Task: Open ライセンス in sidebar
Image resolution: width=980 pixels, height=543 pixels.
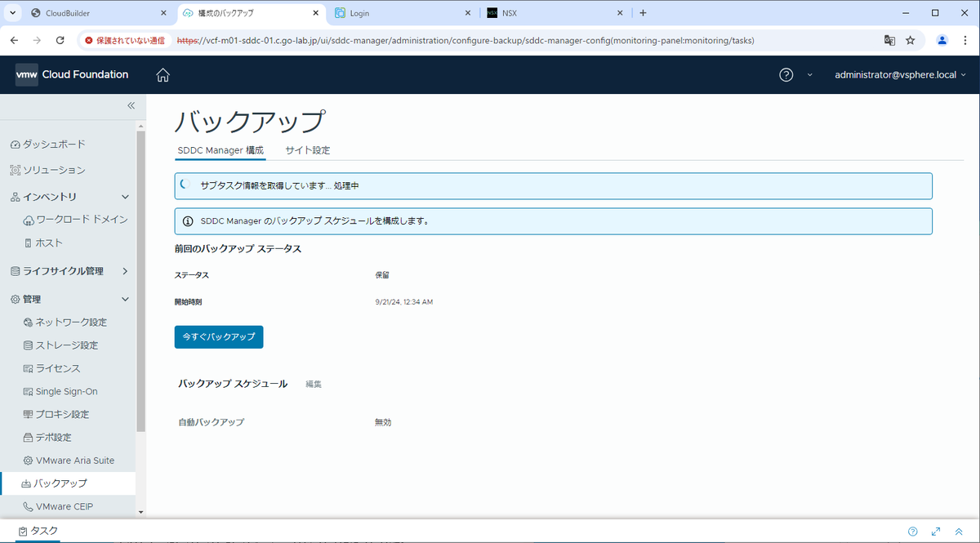Action: click(x=52, y=368)
